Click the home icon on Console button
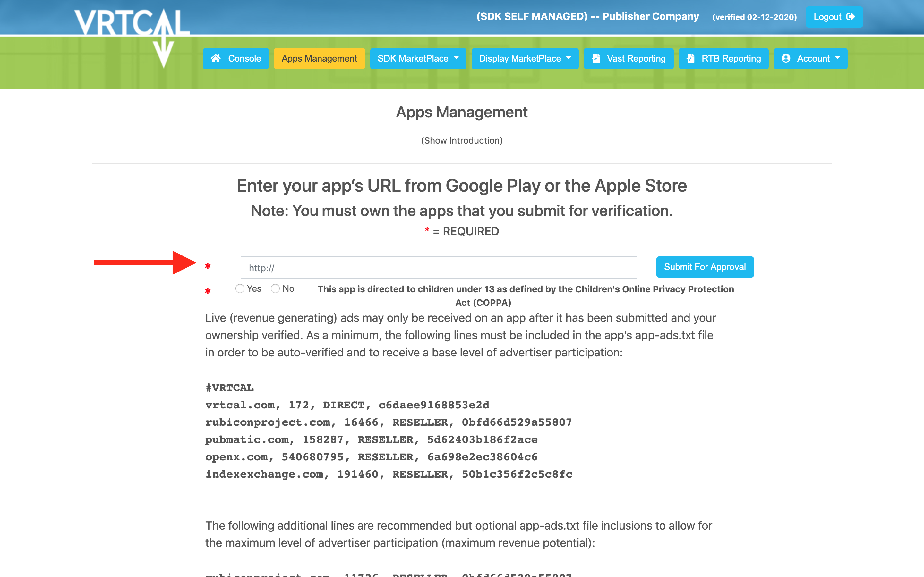Screen dimensions: 924x577 coord(216,58)
